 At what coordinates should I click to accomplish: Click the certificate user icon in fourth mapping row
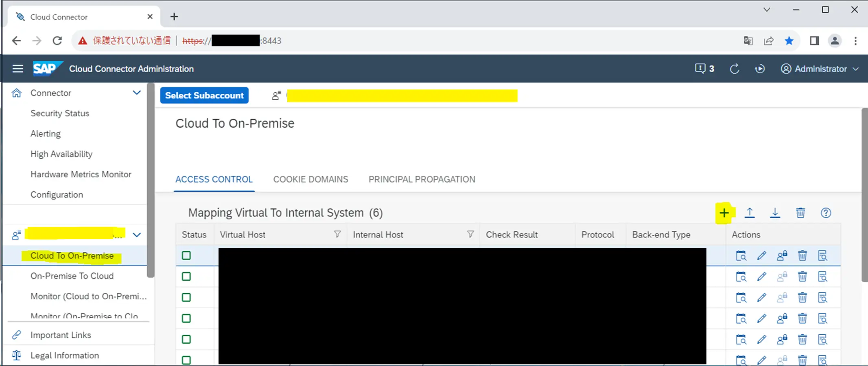point(782,318)
